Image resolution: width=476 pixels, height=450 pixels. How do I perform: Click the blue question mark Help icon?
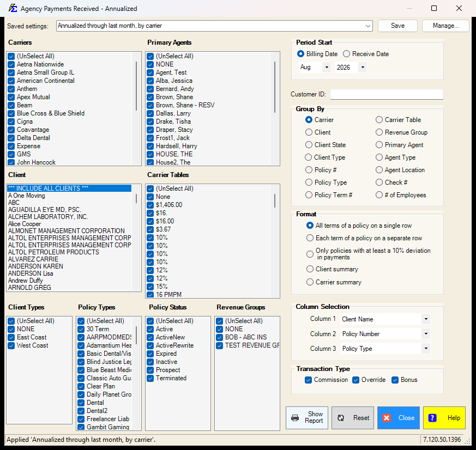[x=432, y=417]
